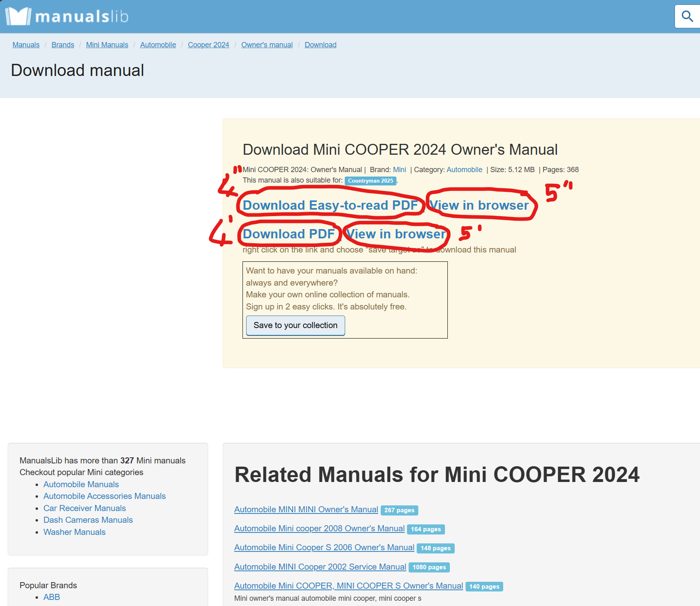Open Mini Manuals breadcrumb link
The width and height of the screenshot is (700, 606).
click(x=107, y=45)
